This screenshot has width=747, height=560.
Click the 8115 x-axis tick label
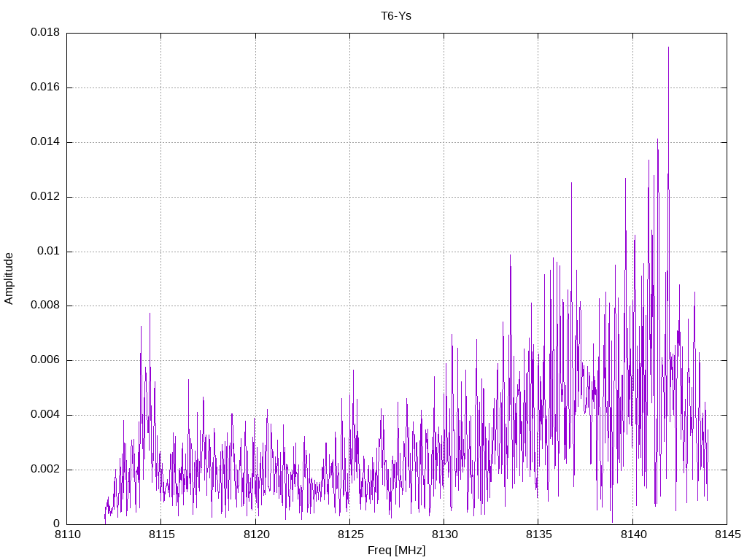(162, 534)
